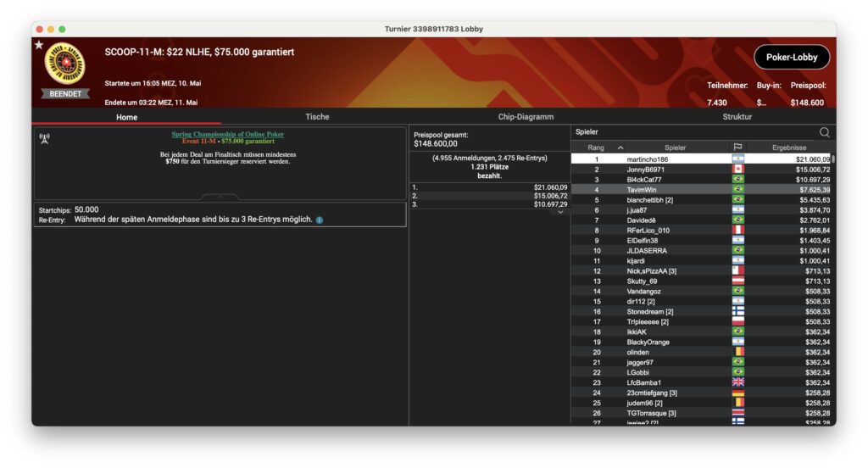Switch to the Tische tab
Viewport: 868px width, 468px height.
pyautogui.click(x=317, y=117)
